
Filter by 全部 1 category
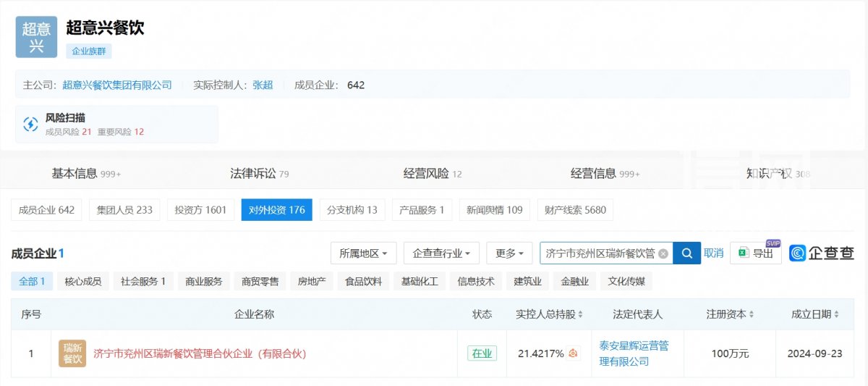32,281
